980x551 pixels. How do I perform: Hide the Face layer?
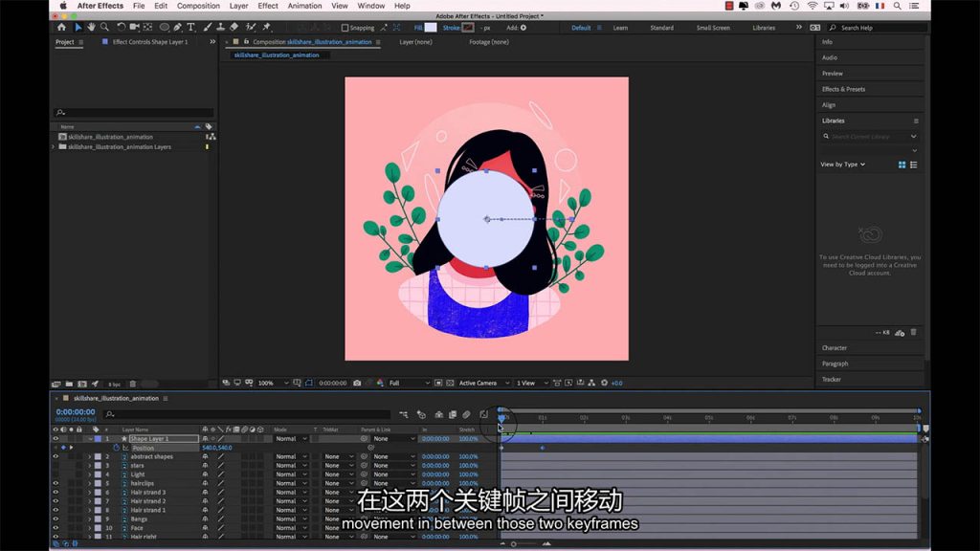(56, 528)
